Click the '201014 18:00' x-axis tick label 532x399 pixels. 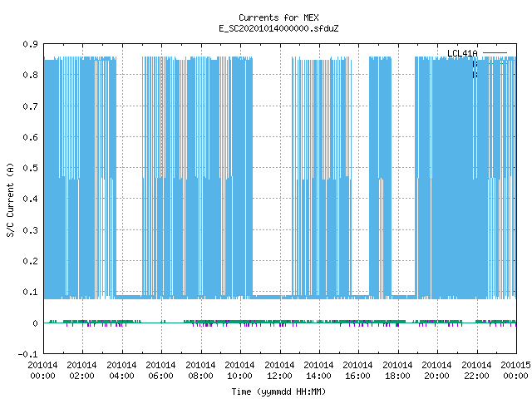click(x=397, y=371)
